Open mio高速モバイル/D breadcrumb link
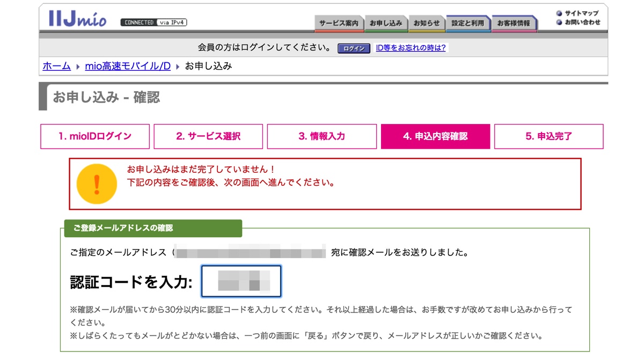Screen dimensions: 644x359 click(128, 66)
